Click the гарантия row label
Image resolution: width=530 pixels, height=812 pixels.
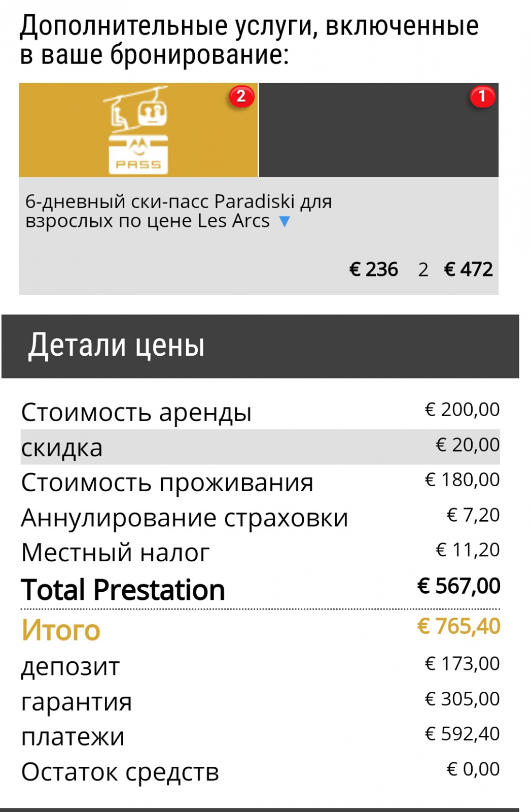(77, 702)
